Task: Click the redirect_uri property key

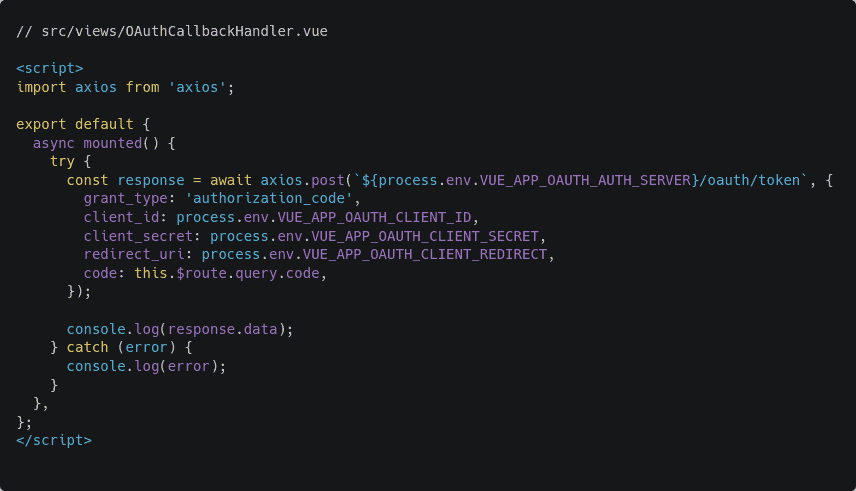Action: click(x=134, y=255)
